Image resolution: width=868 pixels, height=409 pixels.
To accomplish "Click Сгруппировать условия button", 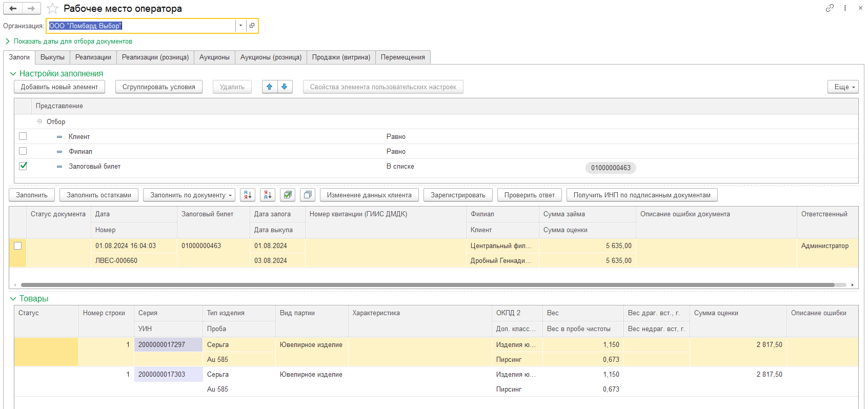I will [x=159, y=87].
